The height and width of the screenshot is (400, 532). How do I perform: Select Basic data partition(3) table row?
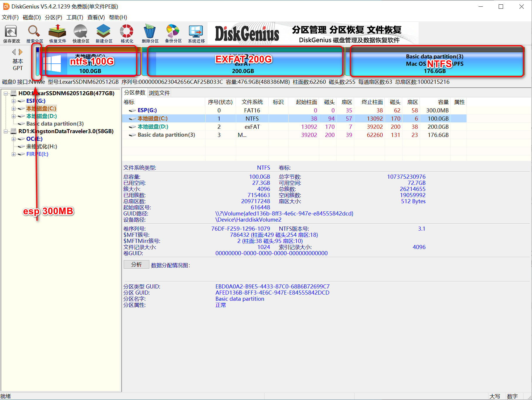tap(294, 135)
